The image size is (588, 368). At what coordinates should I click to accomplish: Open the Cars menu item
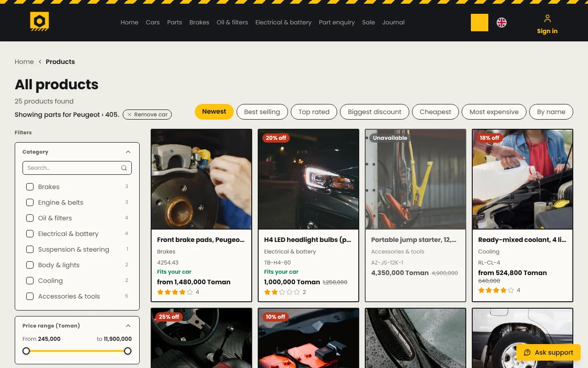coord(153,22)
